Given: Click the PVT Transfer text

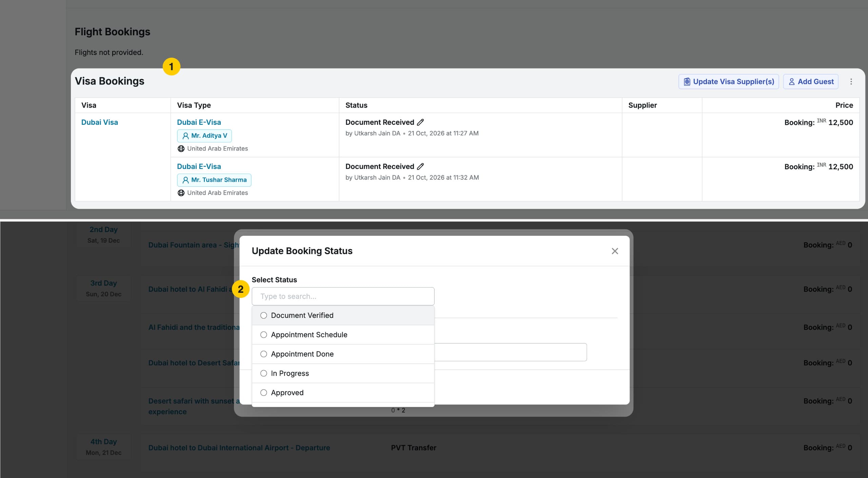Looking at the screenshot, I should 413,448.
